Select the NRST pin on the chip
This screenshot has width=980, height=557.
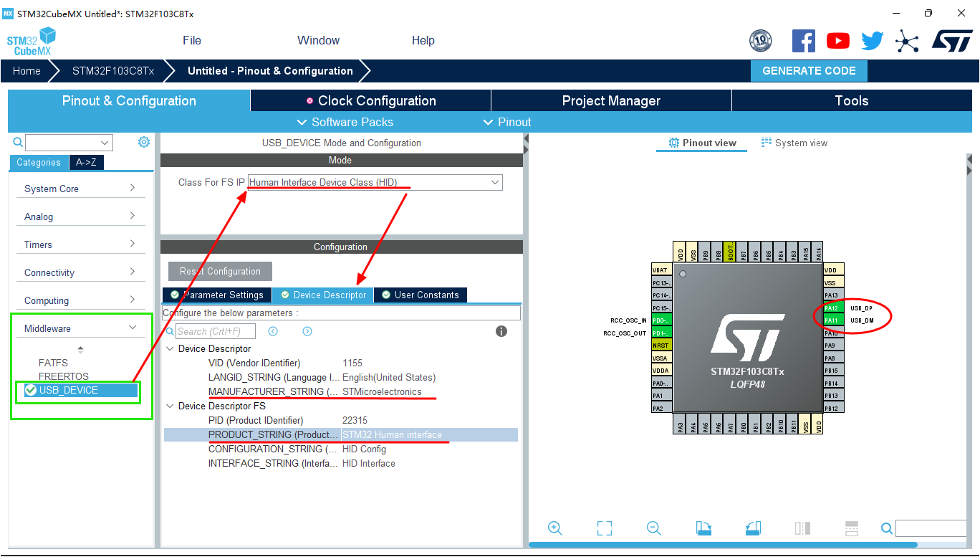660,346
